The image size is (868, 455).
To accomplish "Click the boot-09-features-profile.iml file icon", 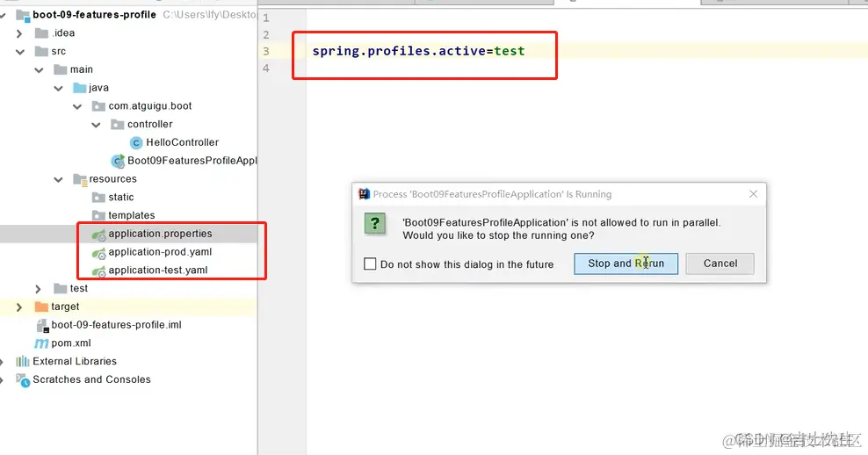I will [x=42, y=326].
